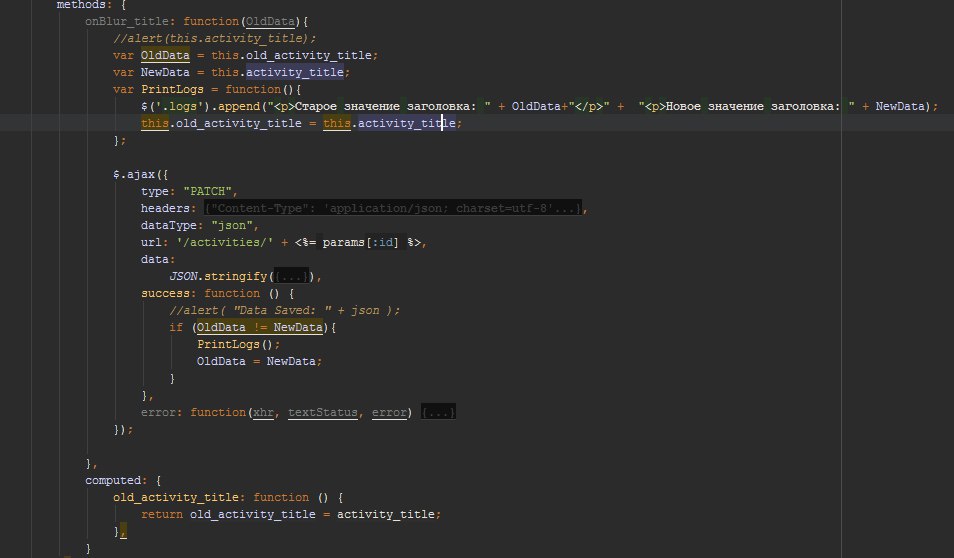
Task: Click old_activity_title computed function name
Action: click(176, 498)
